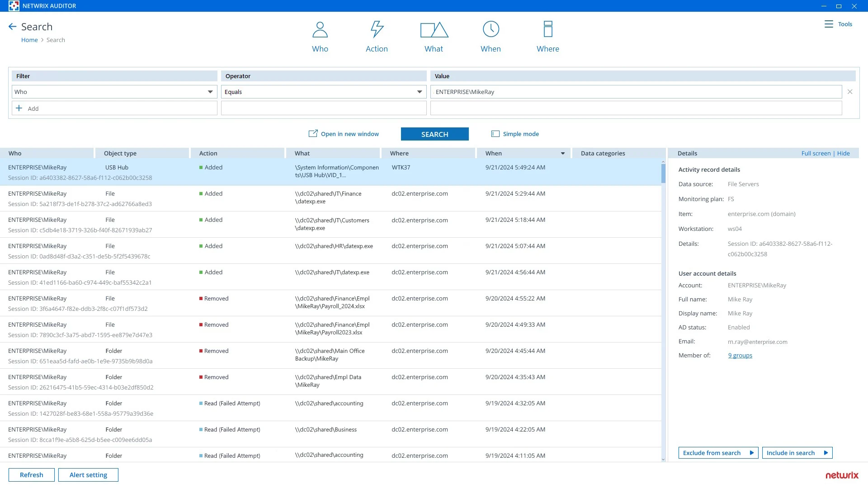This screenshot has width=868, height=488.
Task: Click Full screen in Details panel
Action: point(816,153)
